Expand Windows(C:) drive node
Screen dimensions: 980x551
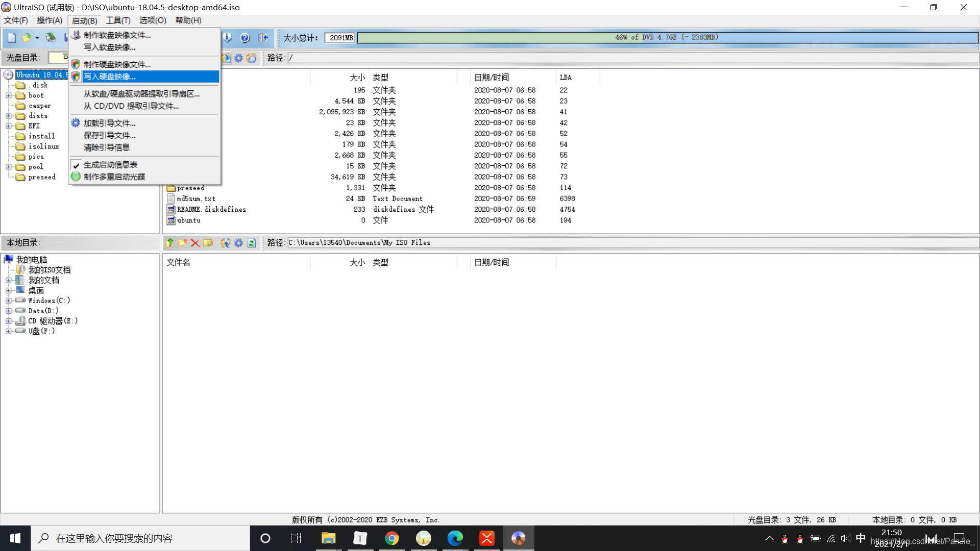pos(9,300)
